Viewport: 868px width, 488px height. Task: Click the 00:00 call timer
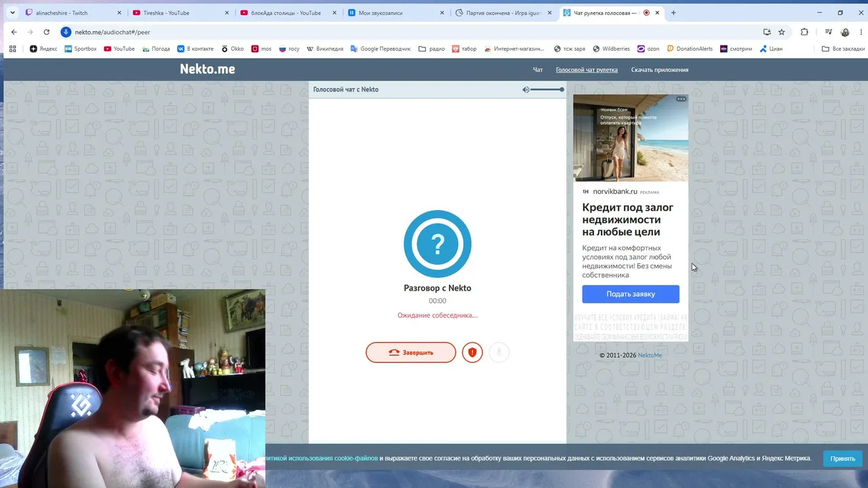click(x=437, y=301)
